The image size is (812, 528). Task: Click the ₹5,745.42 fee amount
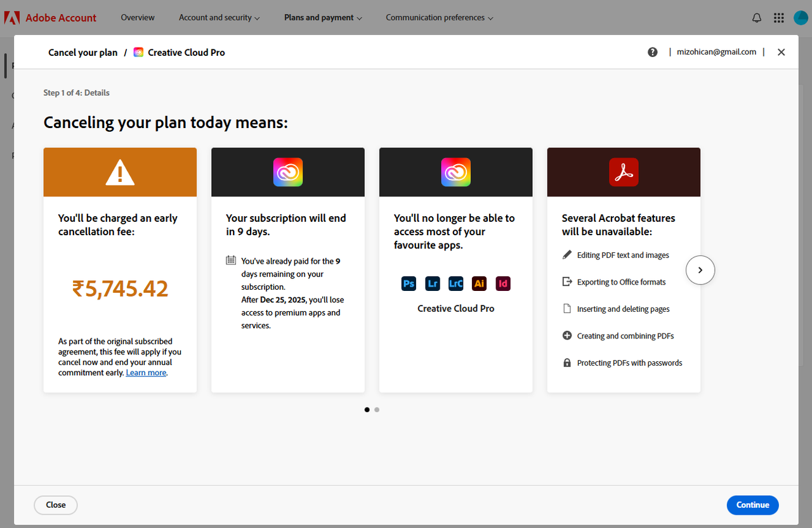(x=121, y=289)
